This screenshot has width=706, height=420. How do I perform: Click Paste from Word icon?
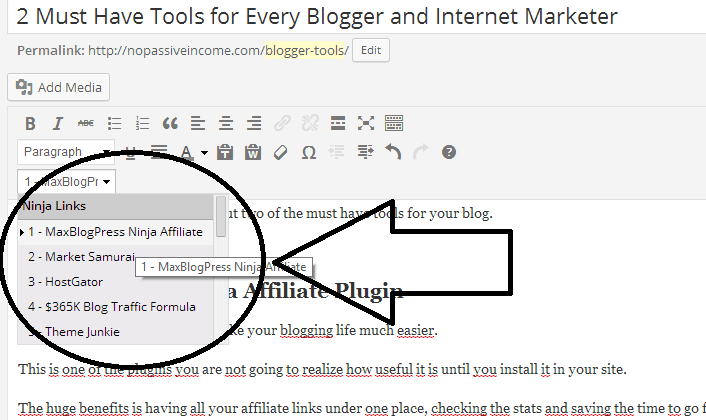[253, 152]
